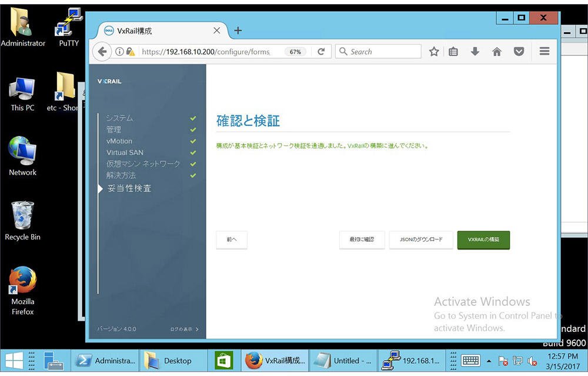Open the Administrator folder desktop icon
The height and width of the screenshot is (376, 588).
[x=23, y=27]
